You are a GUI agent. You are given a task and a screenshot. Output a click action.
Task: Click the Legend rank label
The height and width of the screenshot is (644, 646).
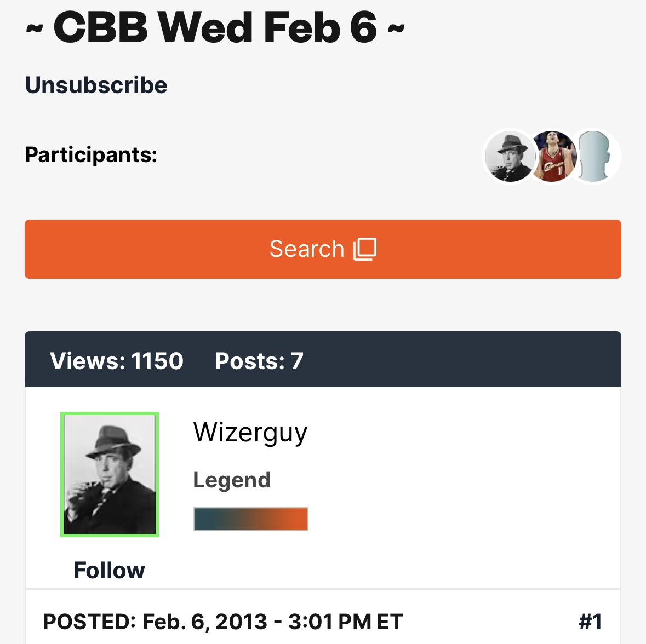[232, 480]
